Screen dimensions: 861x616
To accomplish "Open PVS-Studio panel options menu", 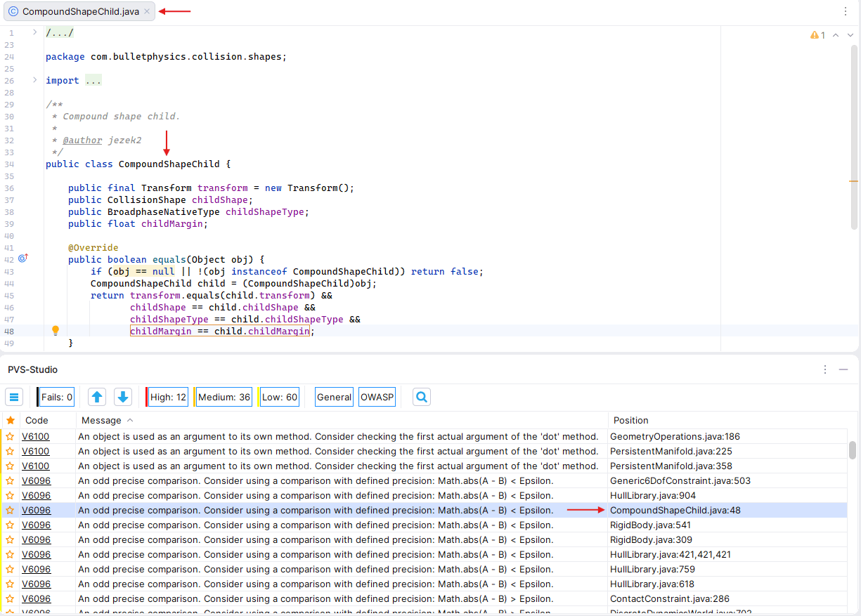I will [x=825, y=369].
